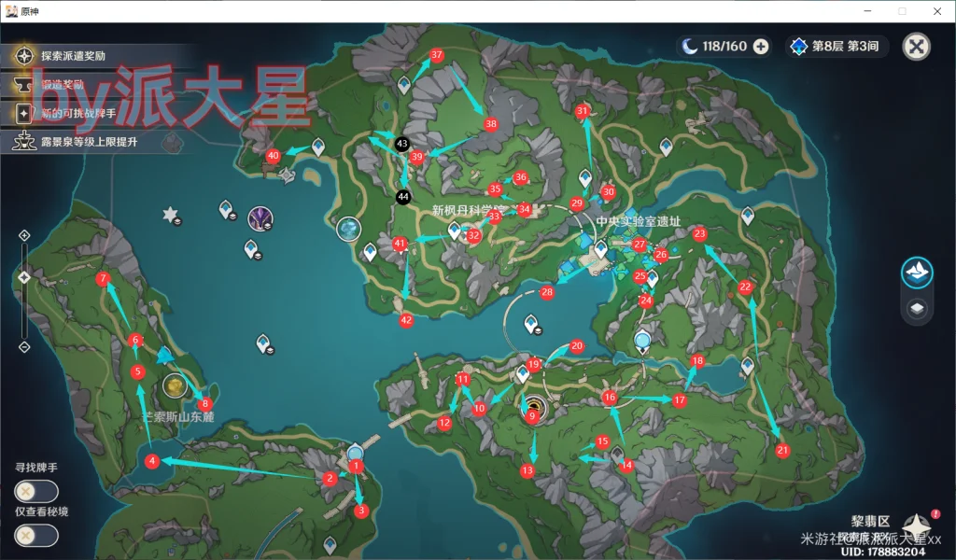Select the purple boss icon in the sea
The width and height of the screenshot is (956, 560).
tap(260, 219)
